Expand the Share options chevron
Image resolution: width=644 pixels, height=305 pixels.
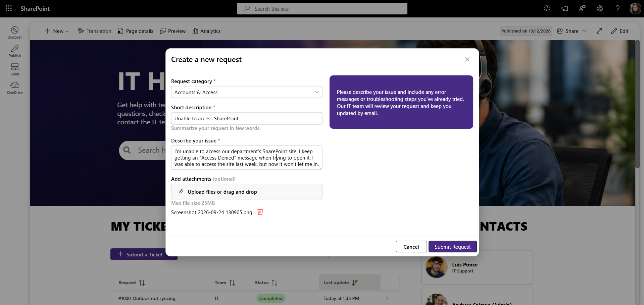(x=585, y=31)
